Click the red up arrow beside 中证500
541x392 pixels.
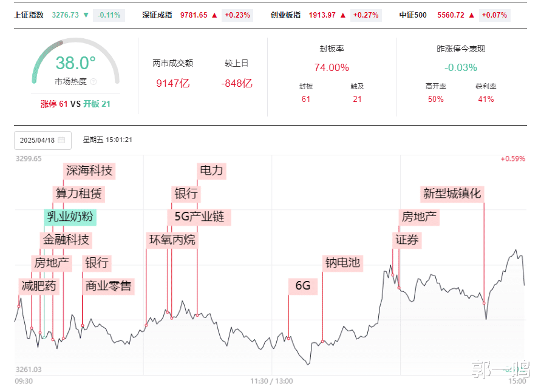(x=472, y=15)
